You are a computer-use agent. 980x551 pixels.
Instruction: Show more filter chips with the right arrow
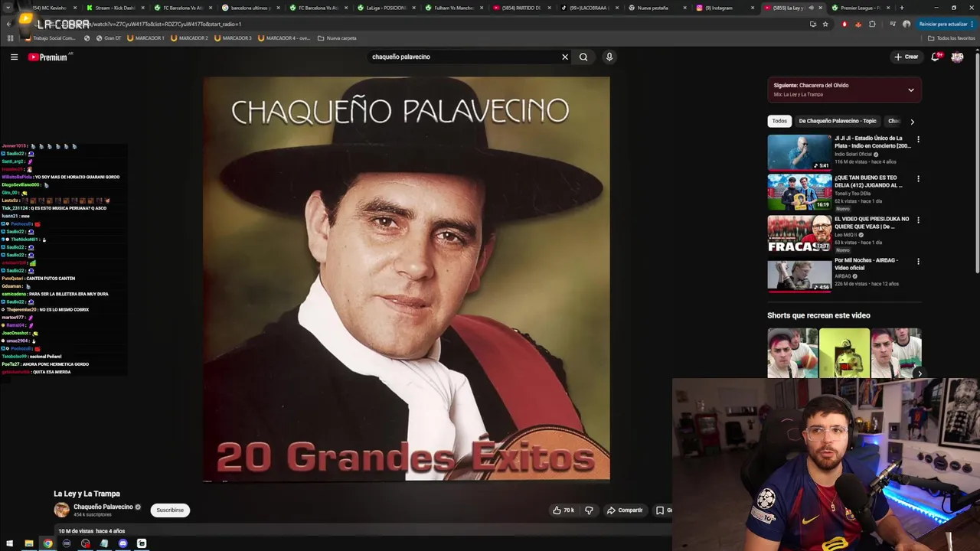[x=912, y=121]
